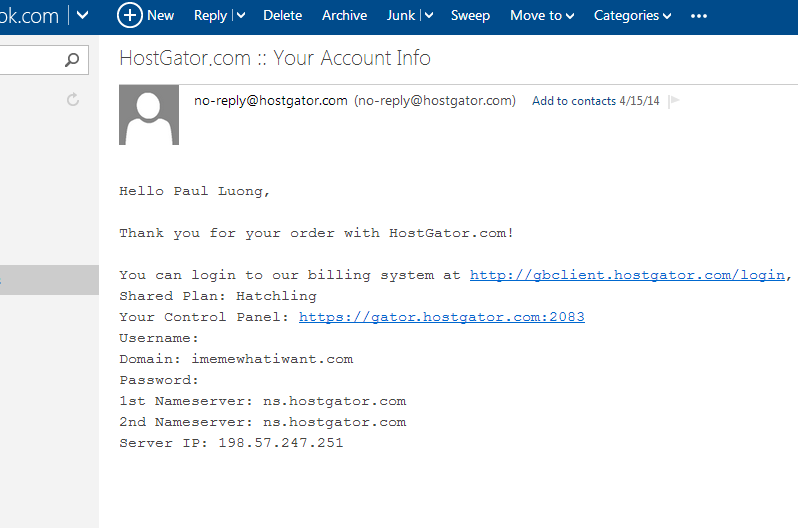Viewport: 798px width, 528px height.
Task: Open the gator.hostgator.com:2083 control panel link
Action: click(x=442, y=317)
